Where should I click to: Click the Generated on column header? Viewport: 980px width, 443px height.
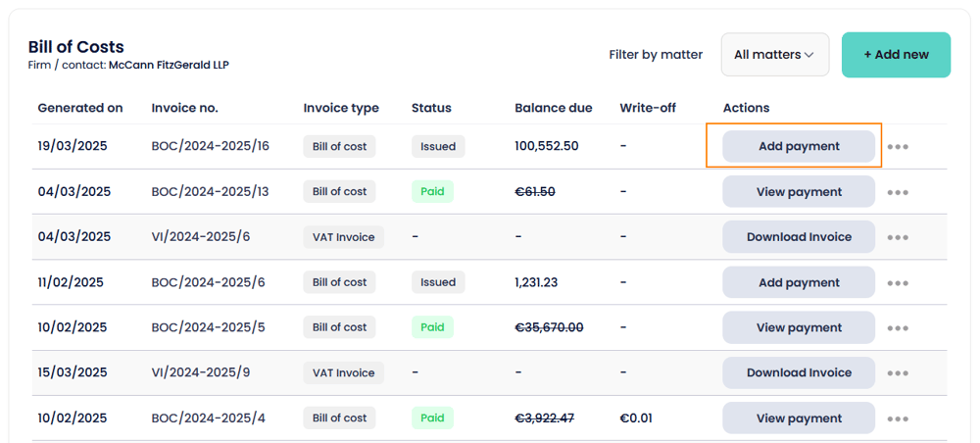pos(80,108)
